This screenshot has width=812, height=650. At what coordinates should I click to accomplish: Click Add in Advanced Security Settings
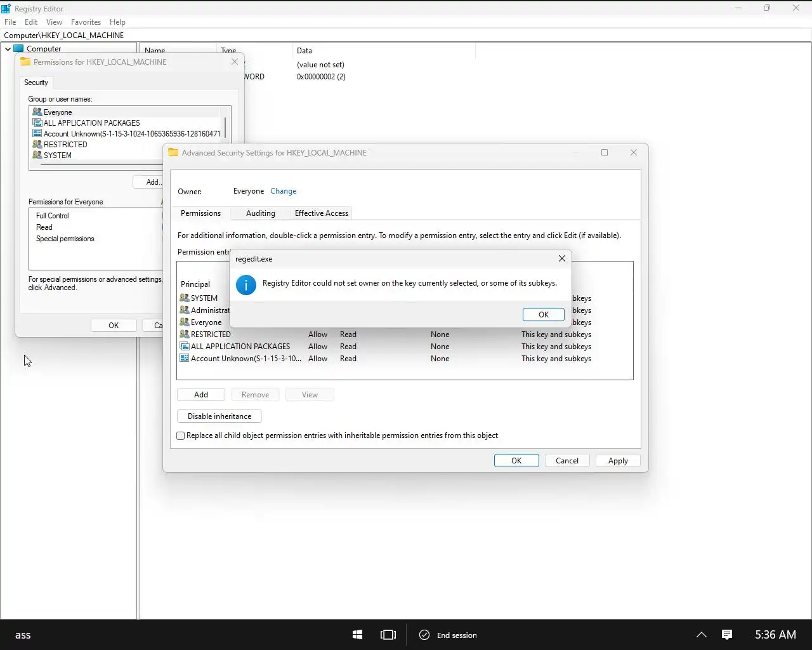point(201,395)
